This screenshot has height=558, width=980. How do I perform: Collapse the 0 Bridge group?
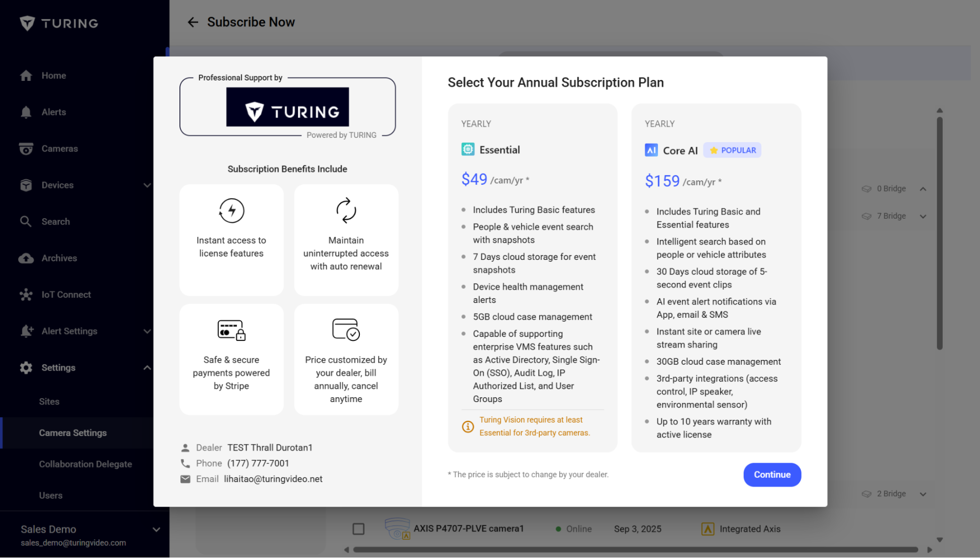[x=923, y=189]
